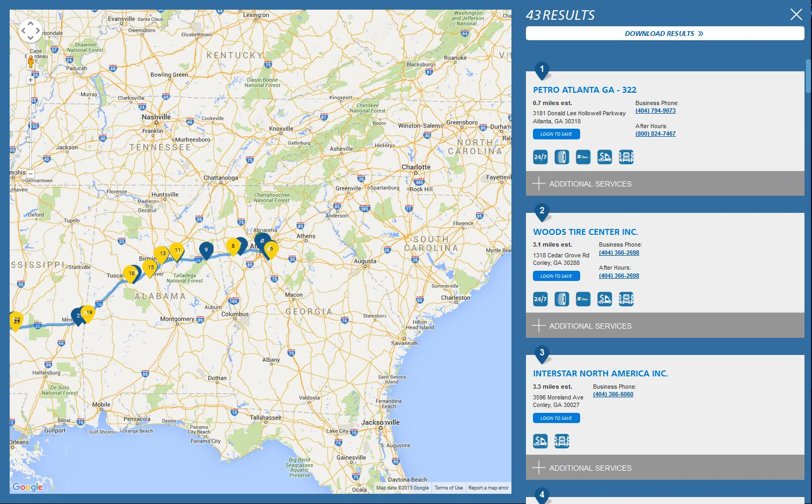Click map marker number 13
812x504 pixels.
pos(162,253)
